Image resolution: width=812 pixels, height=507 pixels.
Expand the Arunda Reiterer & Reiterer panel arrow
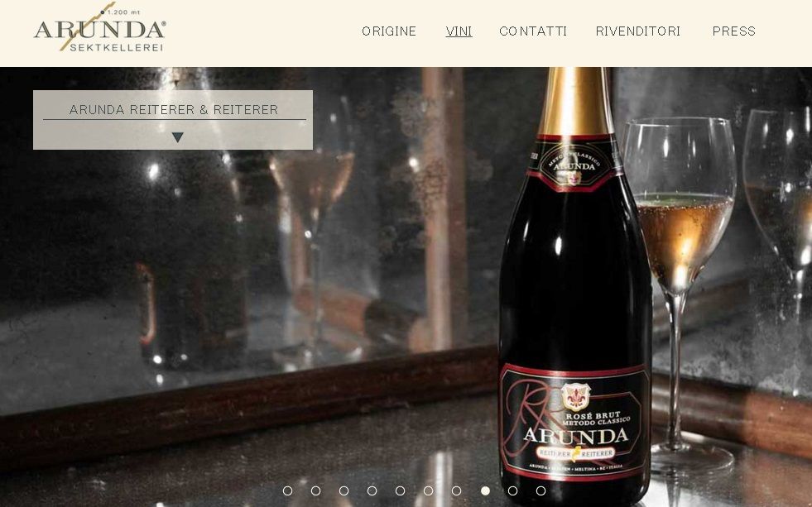click(x=178, y=137)
